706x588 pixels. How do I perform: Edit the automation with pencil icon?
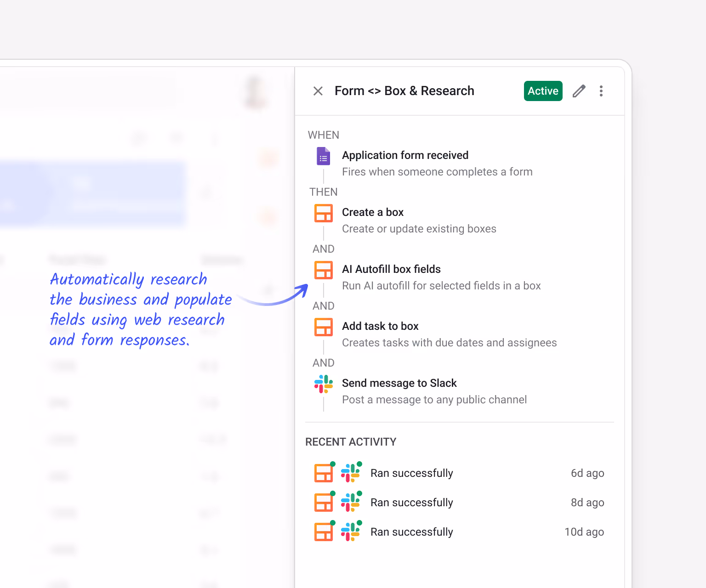579,91
